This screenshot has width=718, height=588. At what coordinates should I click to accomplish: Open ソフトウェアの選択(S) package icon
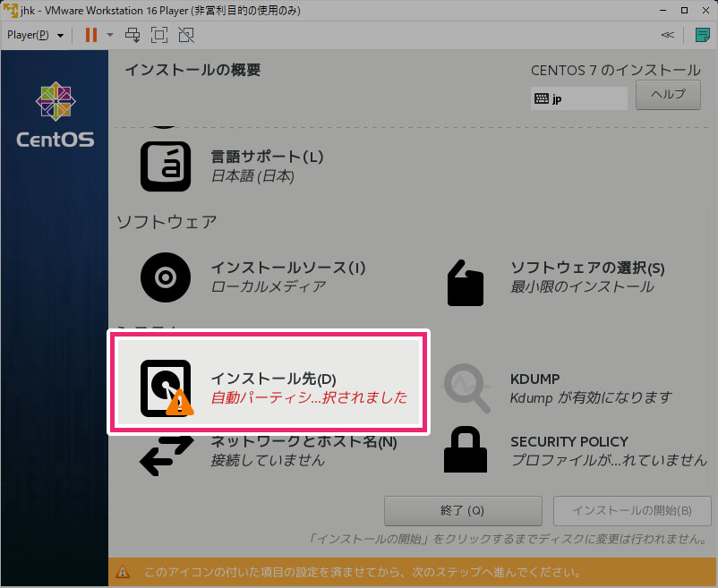click(466, 282)
